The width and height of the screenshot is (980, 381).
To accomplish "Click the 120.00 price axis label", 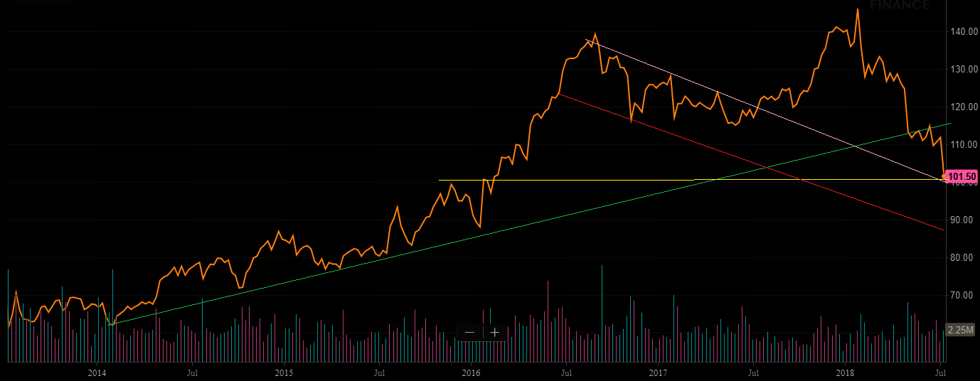I will coord(964,107).
